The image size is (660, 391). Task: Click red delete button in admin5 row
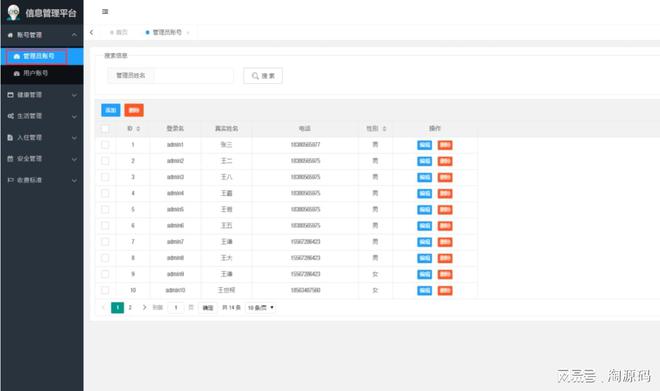tap(445, 210)
